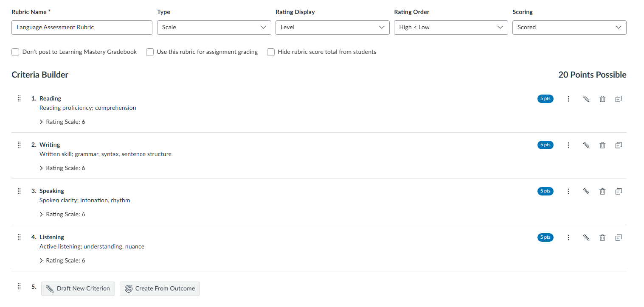Screen dimensions: 644x307
Task: Duplicate the Speaking criterion
Action: tap(619, 191)
